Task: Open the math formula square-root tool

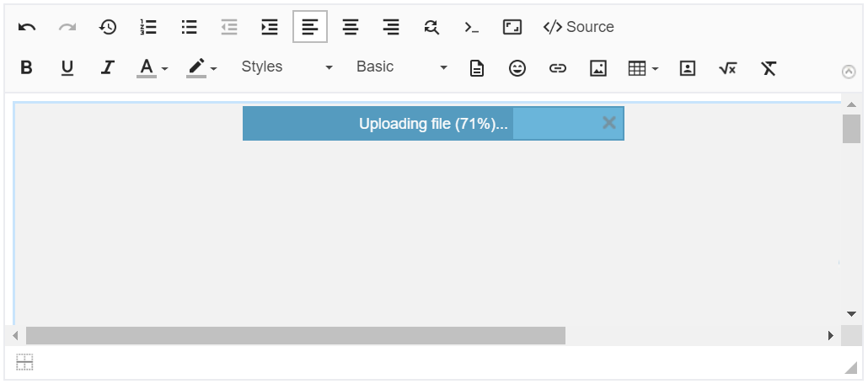Action: pos(728,67)
